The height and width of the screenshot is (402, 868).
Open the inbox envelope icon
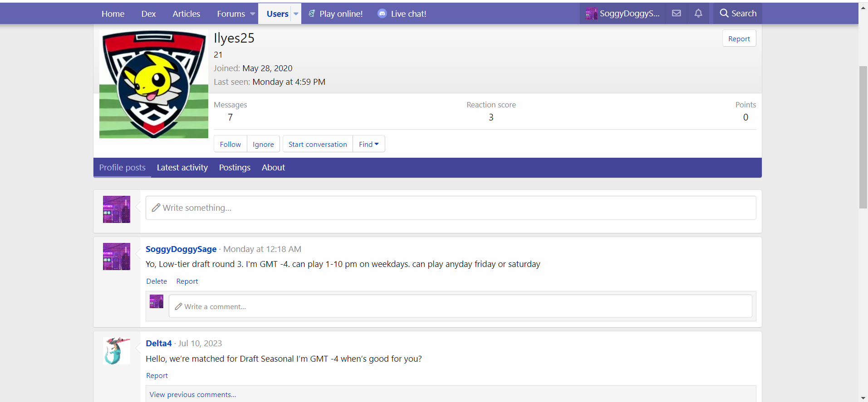coord(676,14)
